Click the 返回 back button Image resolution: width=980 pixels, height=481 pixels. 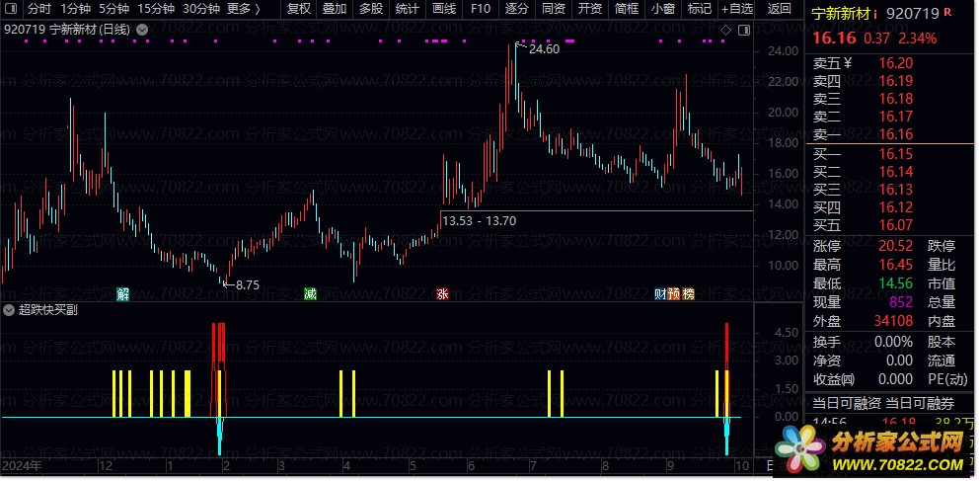(x=779, y=9)
